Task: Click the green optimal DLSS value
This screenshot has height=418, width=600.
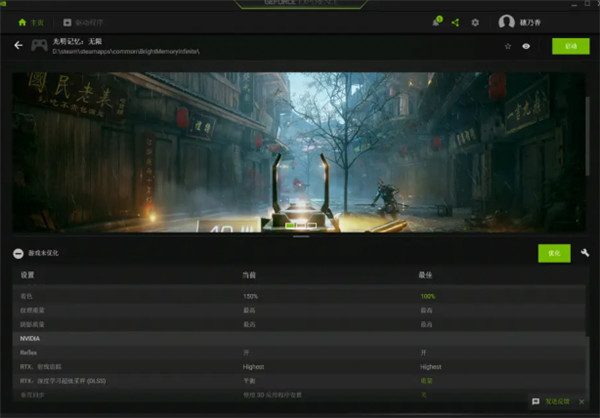Action: point(426,381)
